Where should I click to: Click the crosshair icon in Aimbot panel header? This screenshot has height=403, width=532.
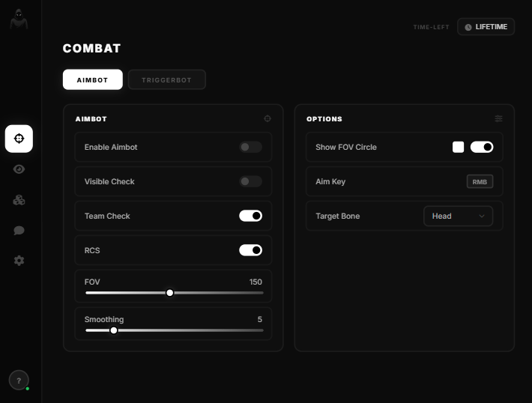click(267, 118)
